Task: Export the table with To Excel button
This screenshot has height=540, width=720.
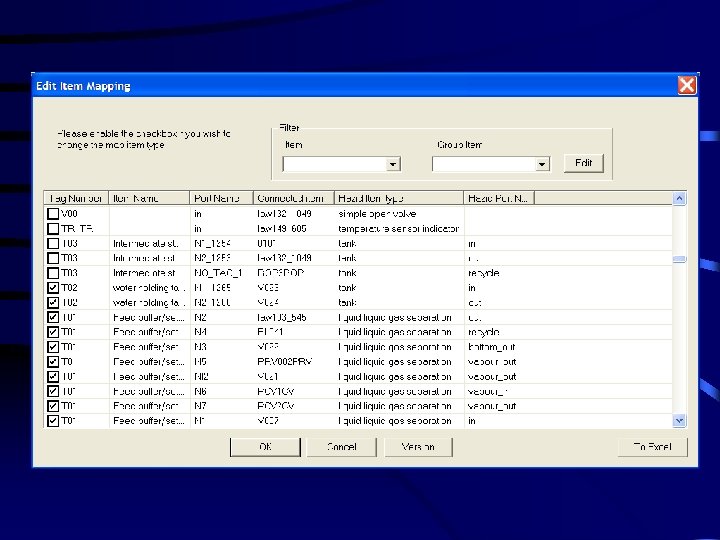Action: coord(652,447)
